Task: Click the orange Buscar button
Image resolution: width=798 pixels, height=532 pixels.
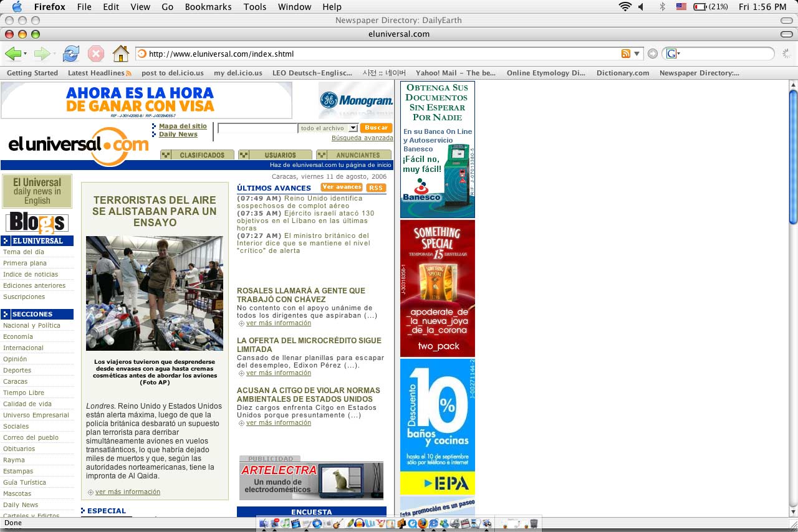Action: 377,128
